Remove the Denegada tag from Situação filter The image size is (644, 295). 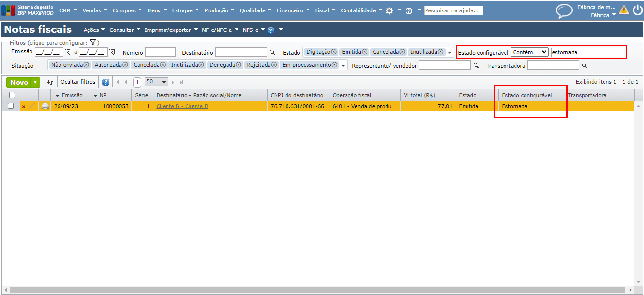pos(239,65)
